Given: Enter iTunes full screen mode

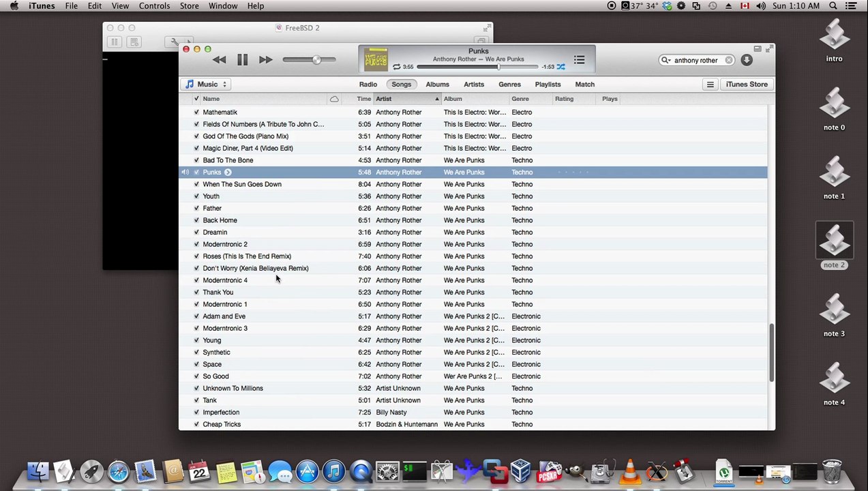Looking at the screenshot, I should [769, 48].
